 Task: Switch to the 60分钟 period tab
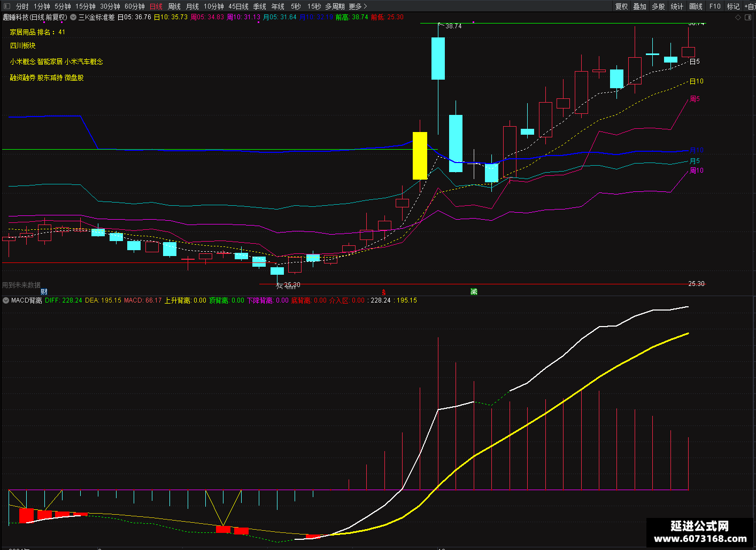(135, 6)
